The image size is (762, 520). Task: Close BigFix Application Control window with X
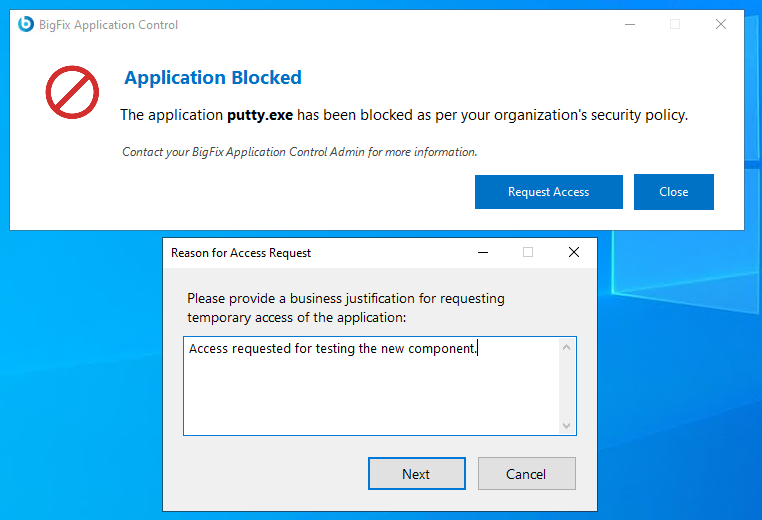(x=721, y=24)
